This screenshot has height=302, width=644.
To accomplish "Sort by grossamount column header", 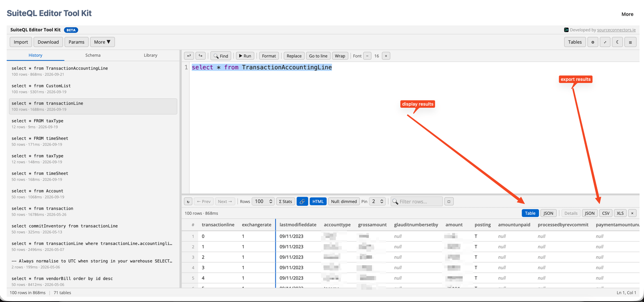I will pos(372,225).
